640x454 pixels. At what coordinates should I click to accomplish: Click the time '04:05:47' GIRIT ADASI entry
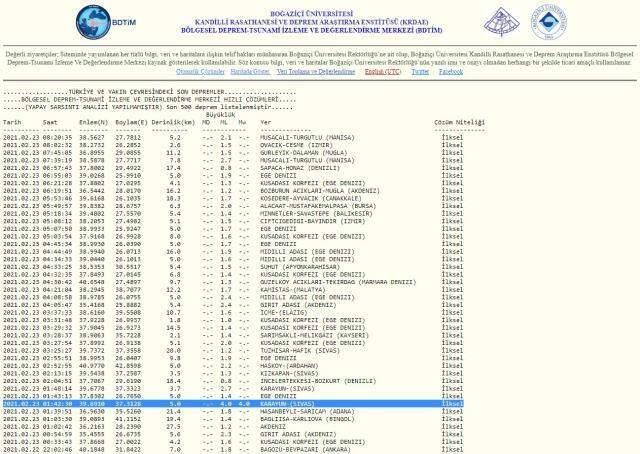pos(57,305)
